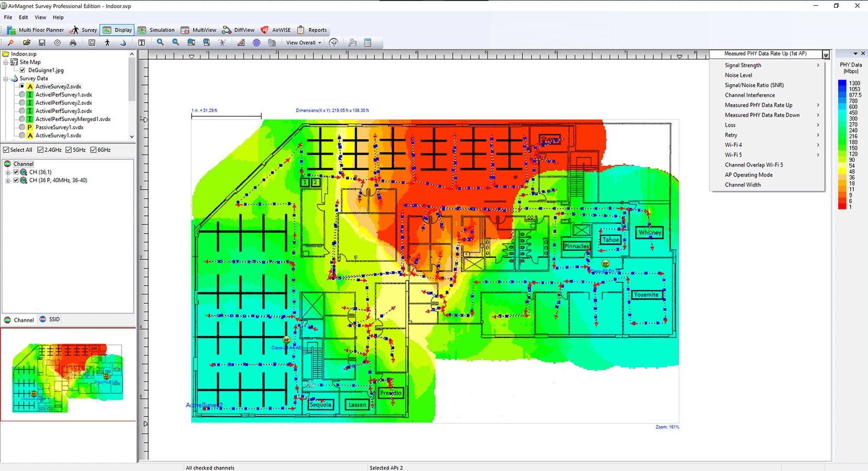Viewport: 868px width, 471px height.
Task: Click the save disk icon
Action: [x=42, y=43]
